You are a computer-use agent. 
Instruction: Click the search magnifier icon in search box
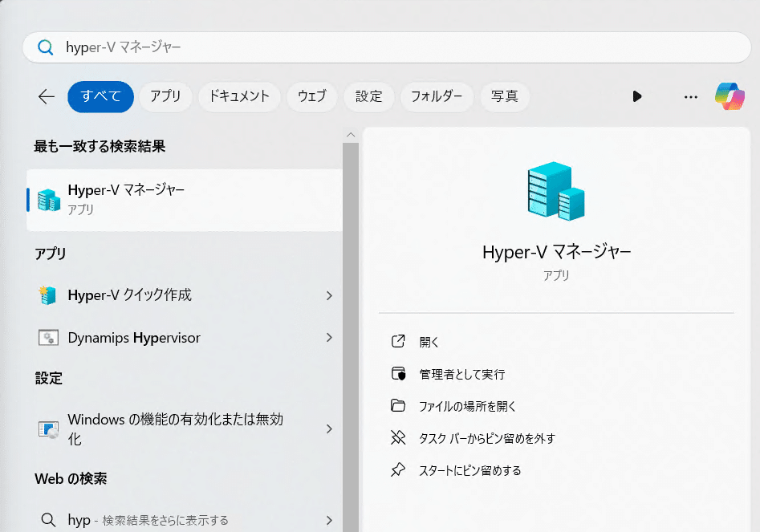click(46, 47)
